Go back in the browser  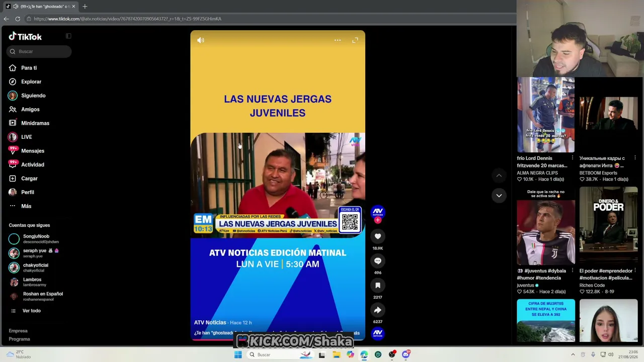[x=6, y=19]
